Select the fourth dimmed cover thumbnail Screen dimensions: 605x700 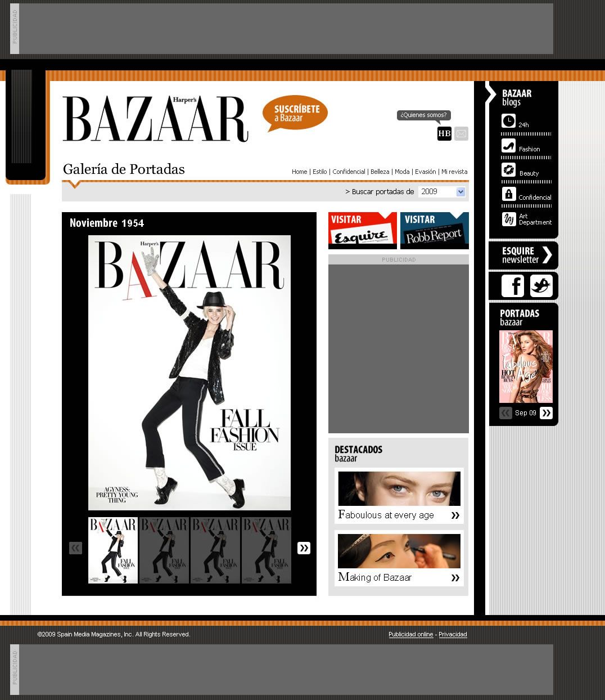(x=267, y=550)
